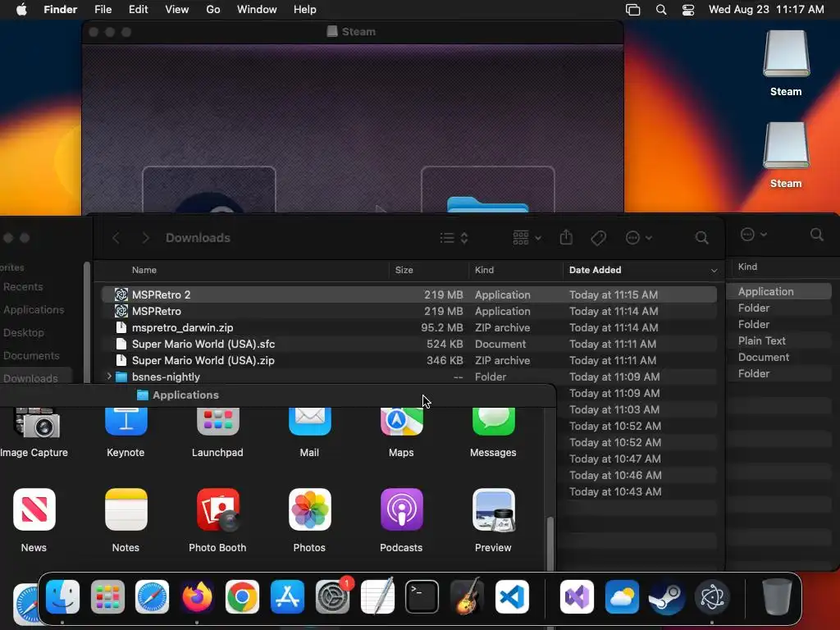Open Downloads in Finder sidebar
The image size is (840, 630).
30,378
